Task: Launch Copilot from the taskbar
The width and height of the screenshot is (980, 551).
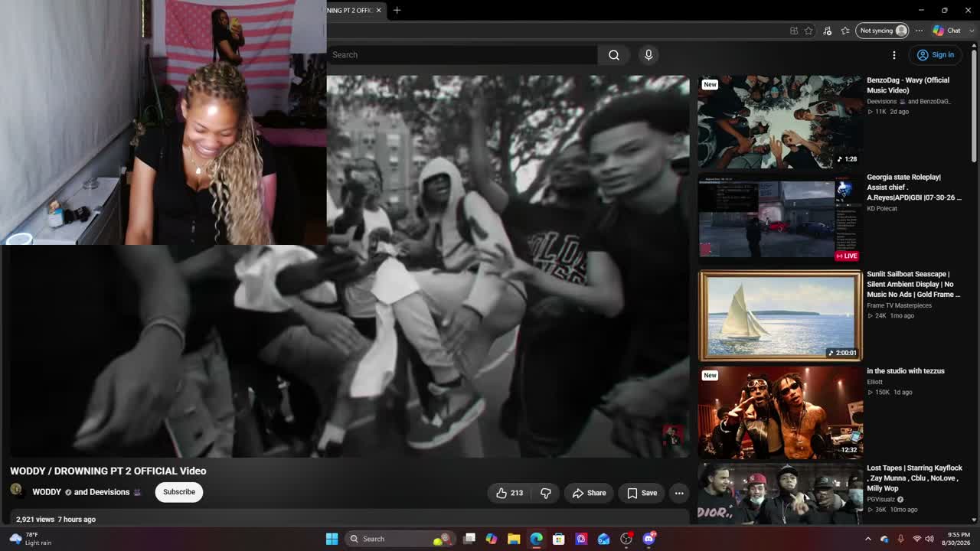Action: click(492, 539)
